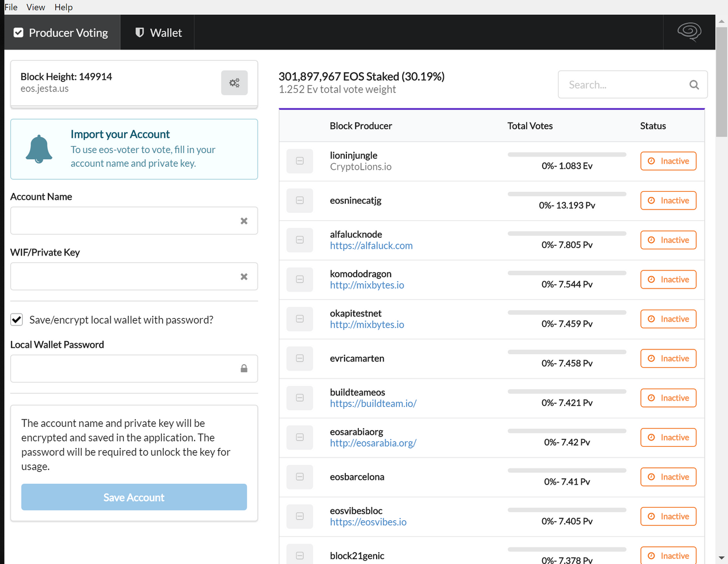Click the vote progress bar for evricamarten

[566, 352]
